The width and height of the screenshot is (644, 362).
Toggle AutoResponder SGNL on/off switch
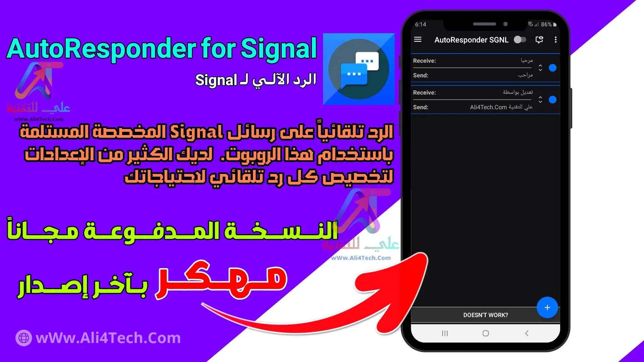520,40
